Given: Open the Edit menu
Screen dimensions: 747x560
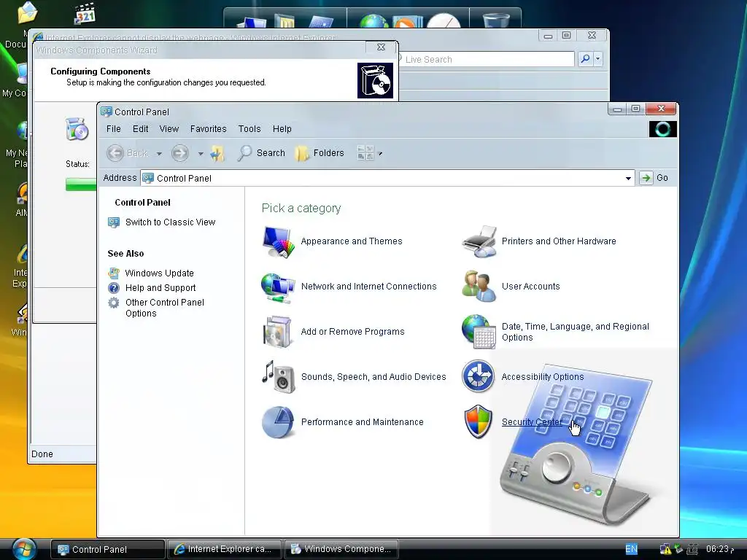Looking at the screenshot, I should coord(140,128).
